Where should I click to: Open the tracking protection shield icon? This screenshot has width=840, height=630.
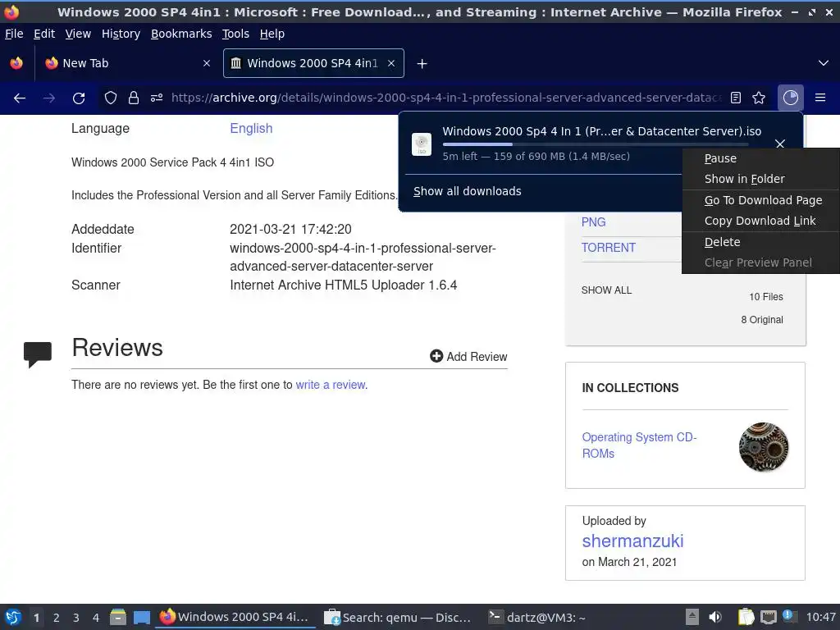pos(111,98)
